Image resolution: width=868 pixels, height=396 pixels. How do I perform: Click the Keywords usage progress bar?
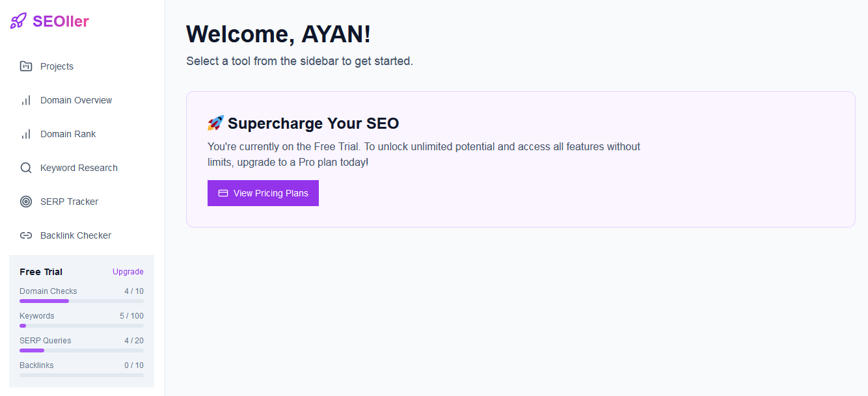tap(81, 326)
